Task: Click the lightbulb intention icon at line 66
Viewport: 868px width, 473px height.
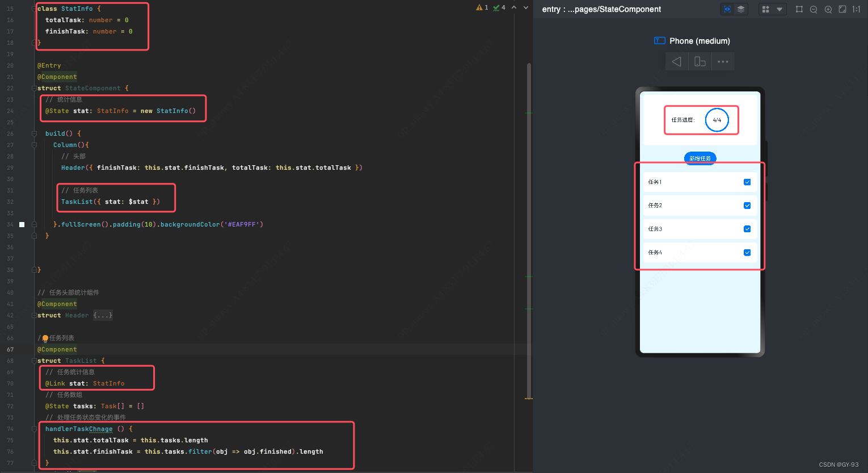Action: (x=45, y=338)
